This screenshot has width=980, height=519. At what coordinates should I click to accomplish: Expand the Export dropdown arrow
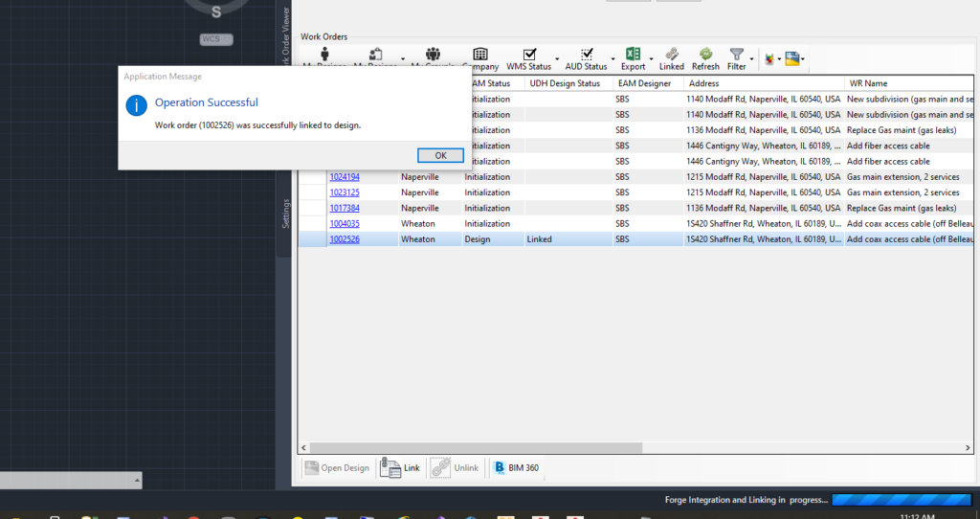(x=651, y=59)
